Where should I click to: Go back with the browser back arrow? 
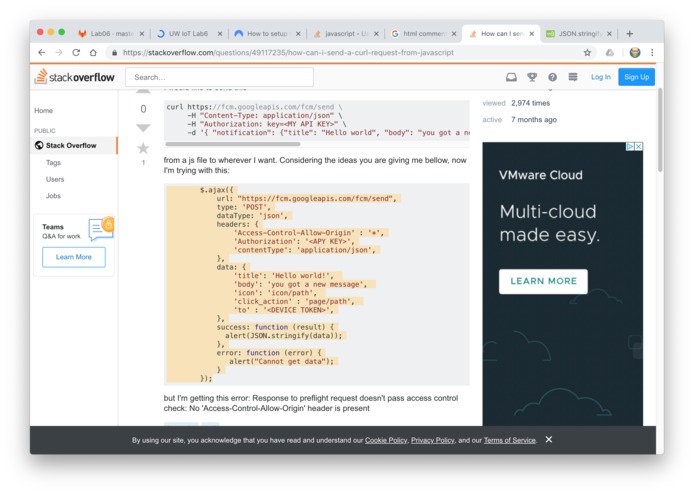42,52
